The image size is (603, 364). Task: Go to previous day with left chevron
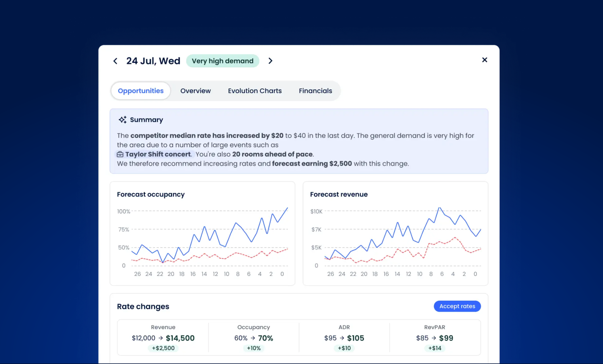[x=115, y=61]
